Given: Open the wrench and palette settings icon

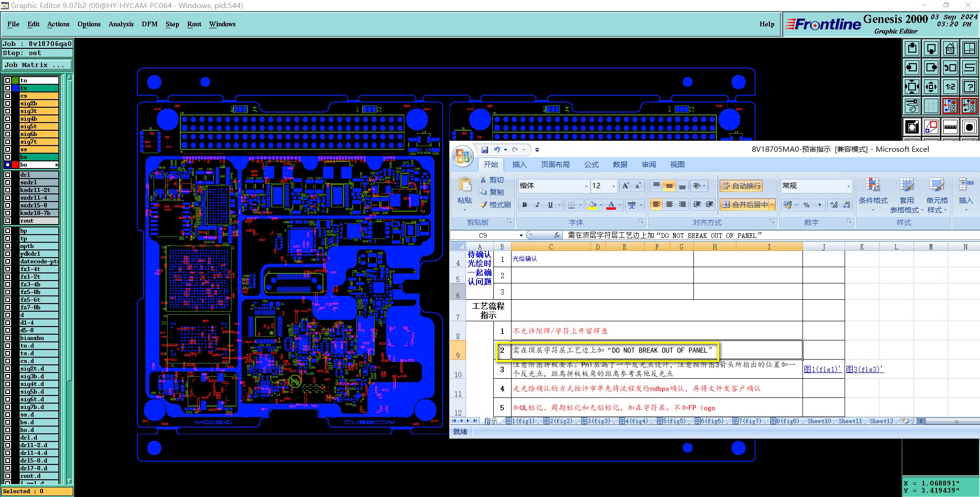Looking at the screenshot, I should [912, 106].
